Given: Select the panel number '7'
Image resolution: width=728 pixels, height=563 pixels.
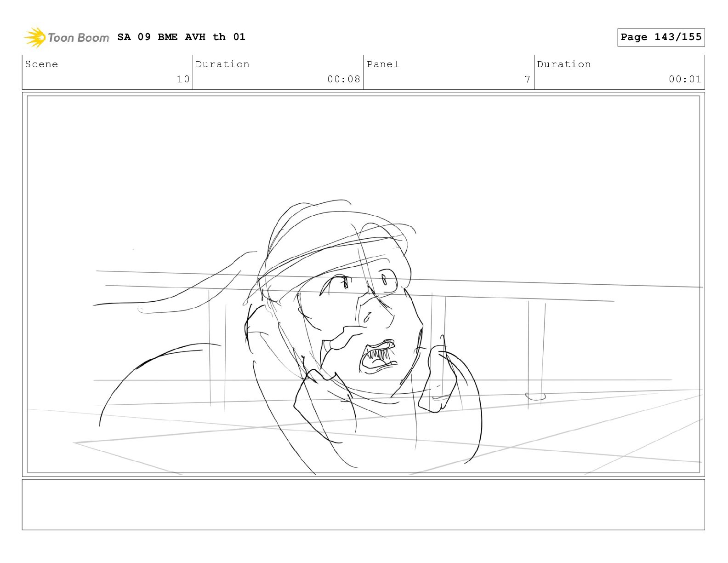Looking at the screenshot, I should click(x=528, y=79).
